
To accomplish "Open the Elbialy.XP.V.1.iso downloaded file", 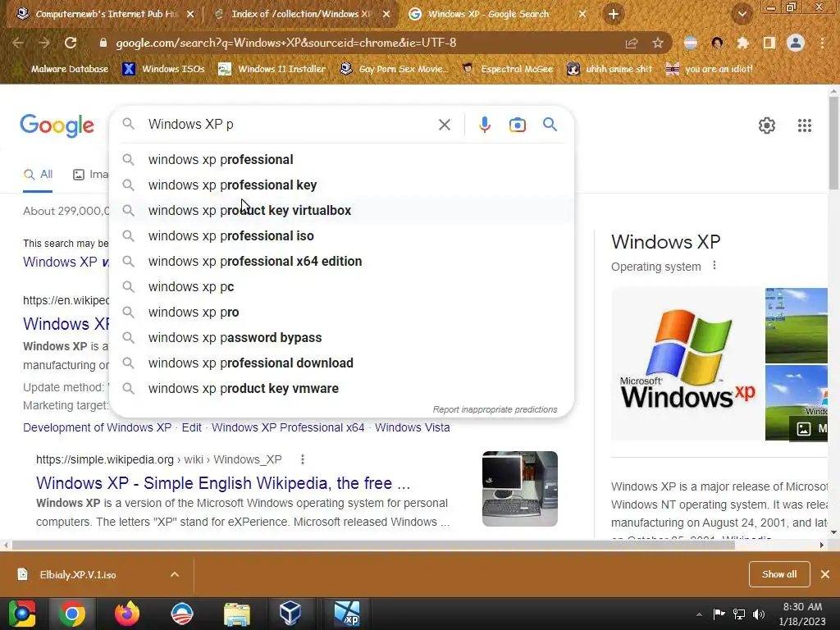I will coord(78,575).
